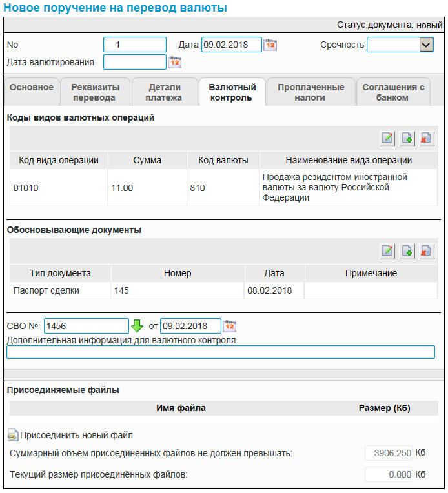448x493 pixels.
Task: Click the Номер column header
Action: [x=178, y=273]
